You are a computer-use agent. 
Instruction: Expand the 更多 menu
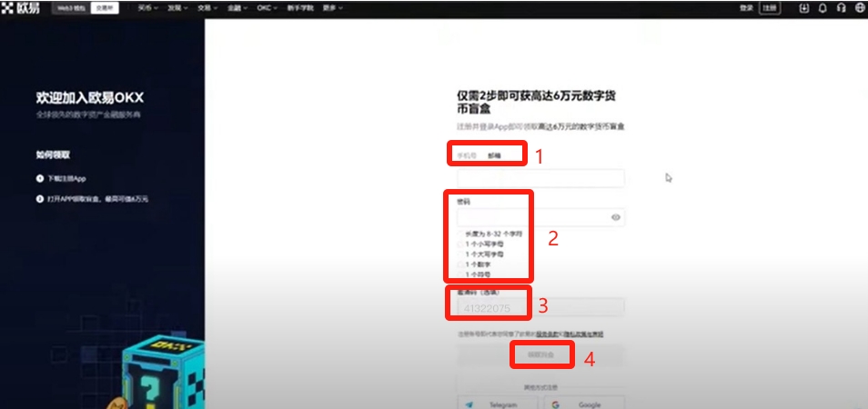pos(333,8)
